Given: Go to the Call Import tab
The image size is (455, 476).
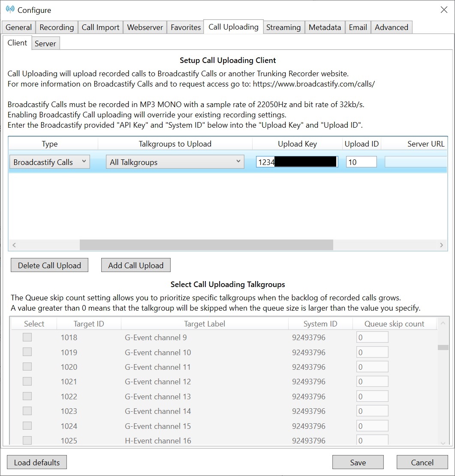Looking at the screenshot, I should click(x=101, y=27).
